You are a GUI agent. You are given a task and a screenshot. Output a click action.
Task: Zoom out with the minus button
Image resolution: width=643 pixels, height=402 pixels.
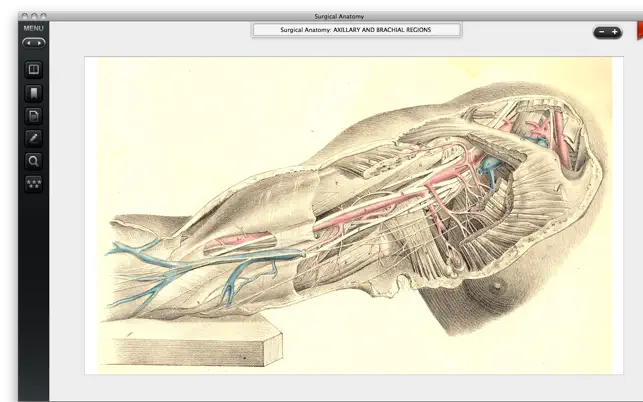pyautogui.click(x=602, y=32)
